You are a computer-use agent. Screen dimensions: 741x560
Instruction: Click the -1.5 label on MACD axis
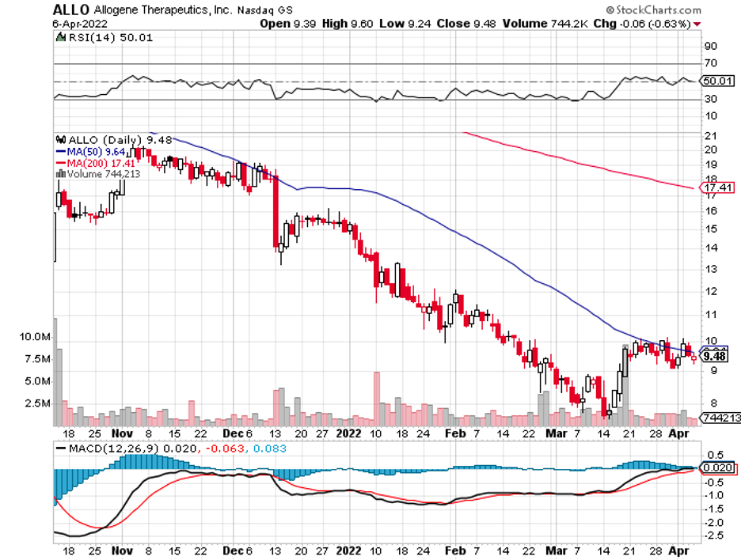pos(713,509)
